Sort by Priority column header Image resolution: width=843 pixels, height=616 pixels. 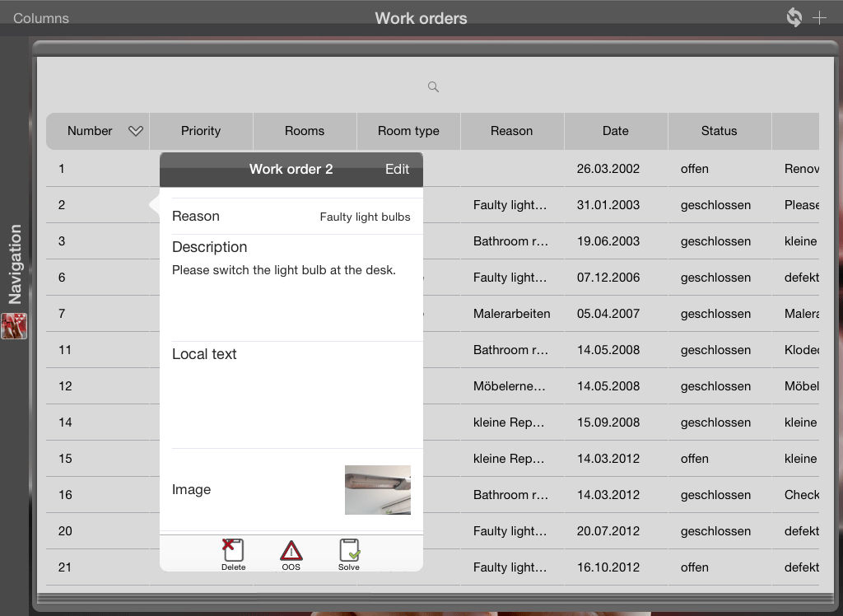(201, 131)
